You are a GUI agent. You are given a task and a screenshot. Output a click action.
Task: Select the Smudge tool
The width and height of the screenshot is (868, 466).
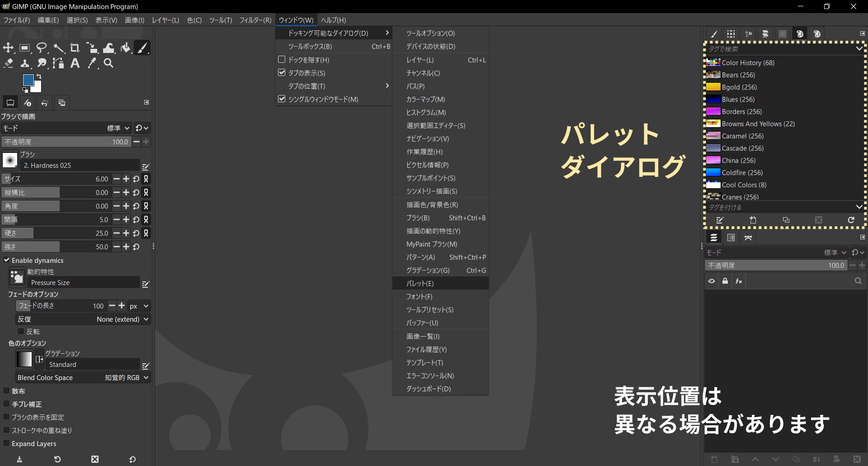[x=42, y=63]
